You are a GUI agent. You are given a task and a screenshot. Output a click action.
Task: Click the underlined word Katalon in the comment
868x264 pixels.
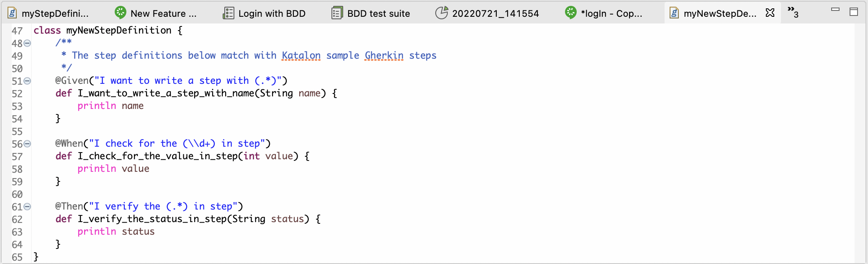(x=302, y=55)
